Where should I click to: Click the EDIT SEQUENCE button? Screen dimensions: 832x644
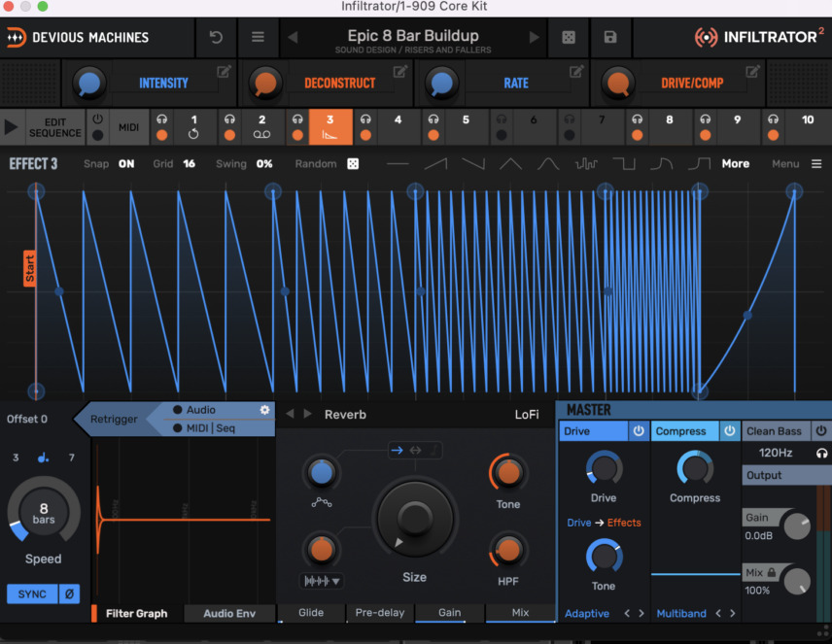click(x=55, y=127)
